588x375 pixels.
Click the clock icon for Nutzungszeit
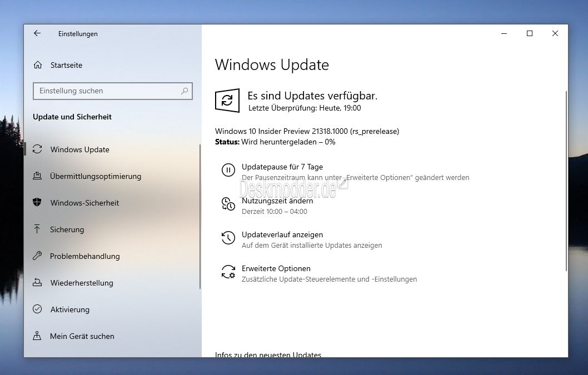[x=228, y=204]
